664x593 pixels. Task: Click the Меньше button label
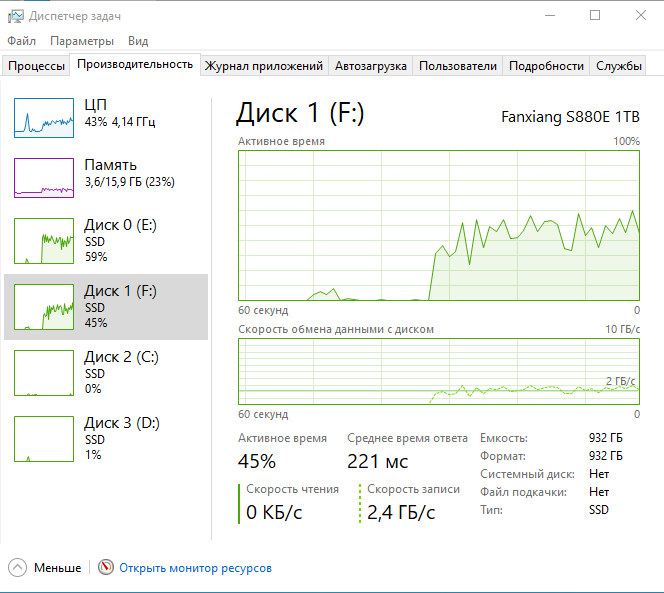tap(58, 568)
